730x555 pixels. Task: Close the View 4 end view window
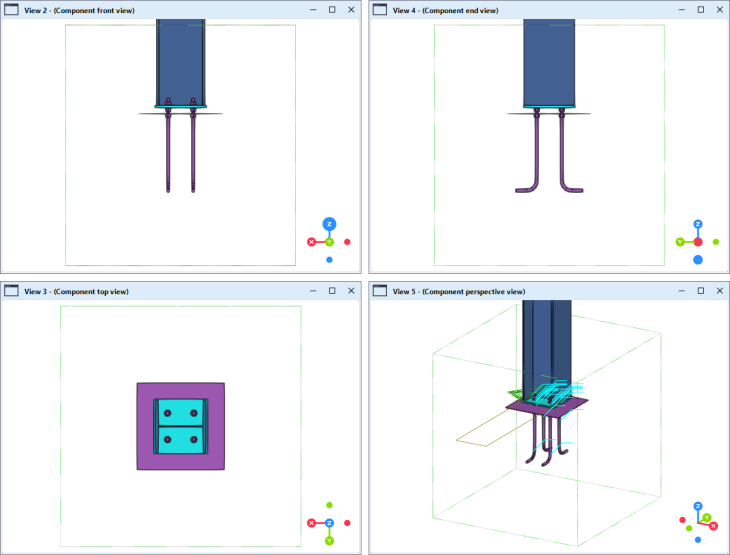(720, 10)
